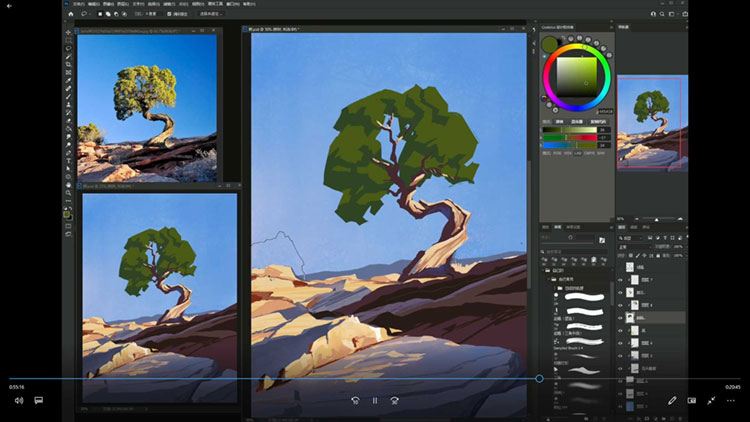
Task: Click the pen annotation icon in player
Action: click(673, 400)
